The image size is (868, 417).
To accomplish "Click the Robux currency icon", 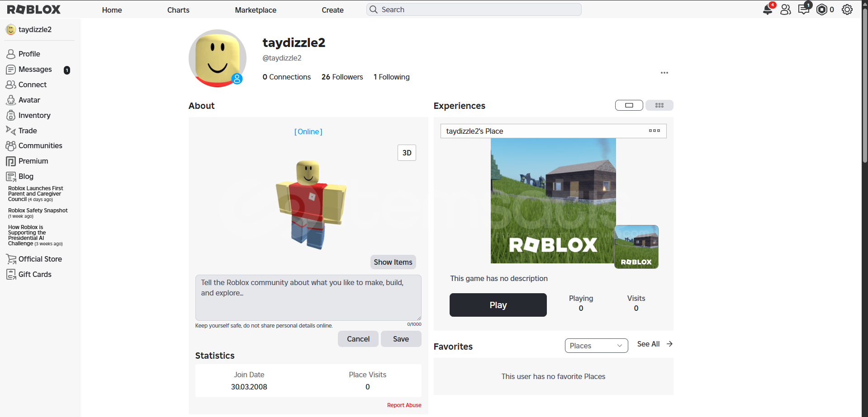I will coord(822,9).
